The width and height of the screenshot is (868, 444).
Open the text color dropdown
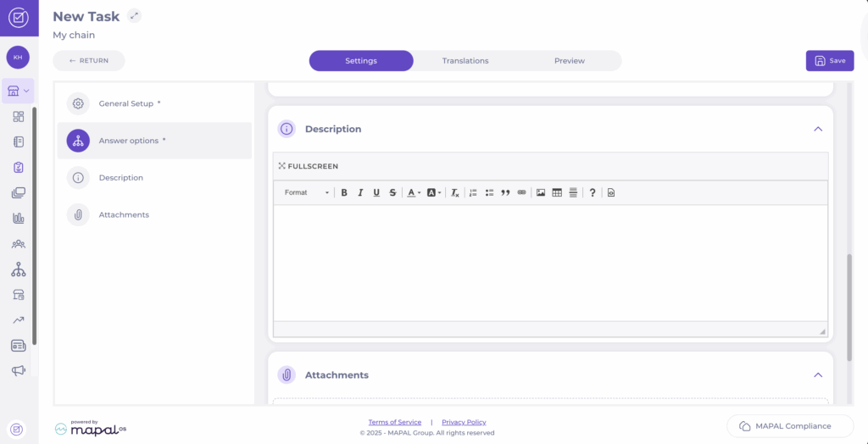(x=413, y=193)
